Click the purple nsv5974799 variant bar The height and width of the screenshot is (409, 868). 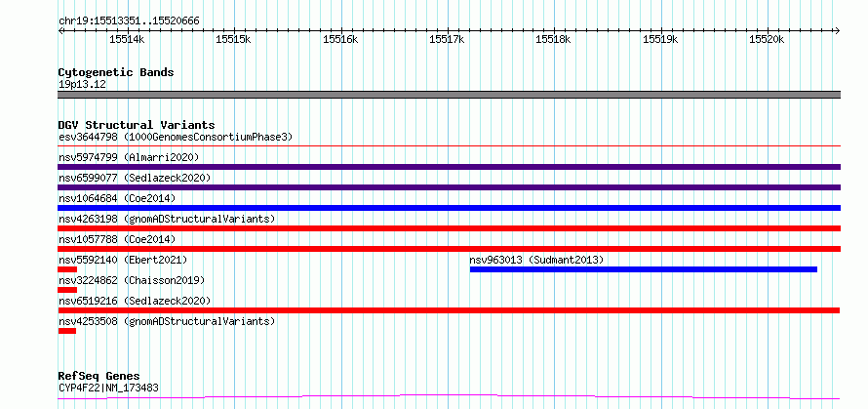tap(449, 167)
